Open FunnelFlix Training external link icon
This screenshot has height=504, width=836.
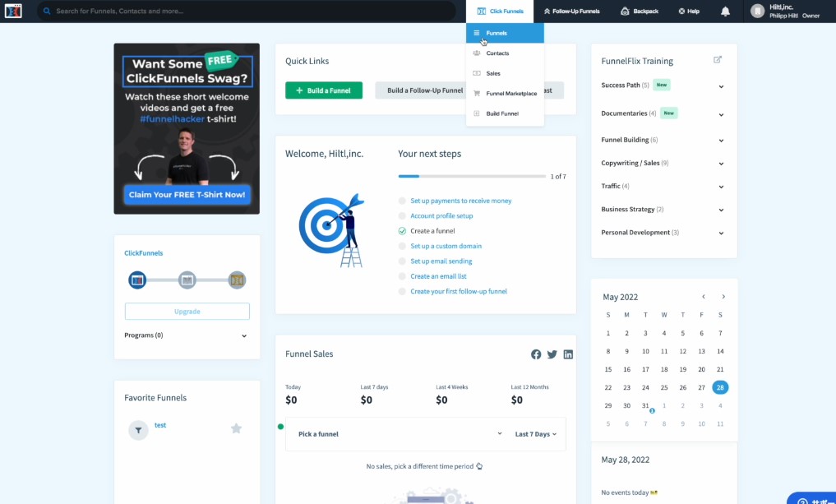pos(718,60)
